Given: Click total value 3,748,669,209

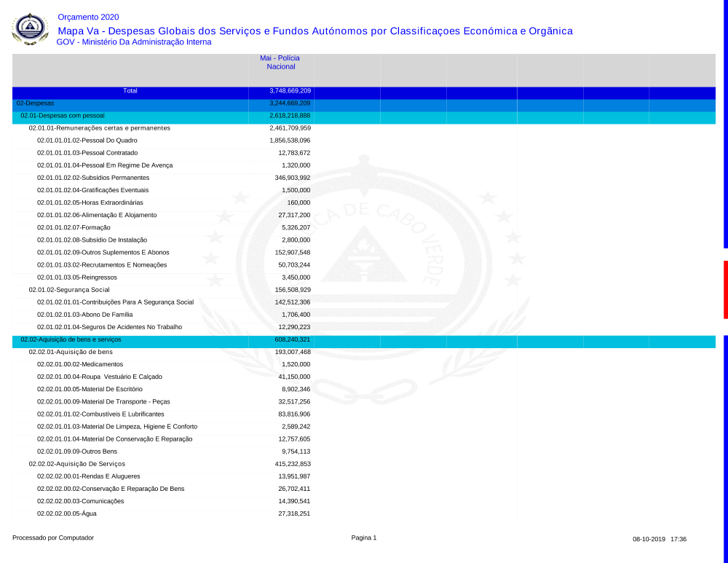Looking at the screenshot, I should (x=290, y=91).
